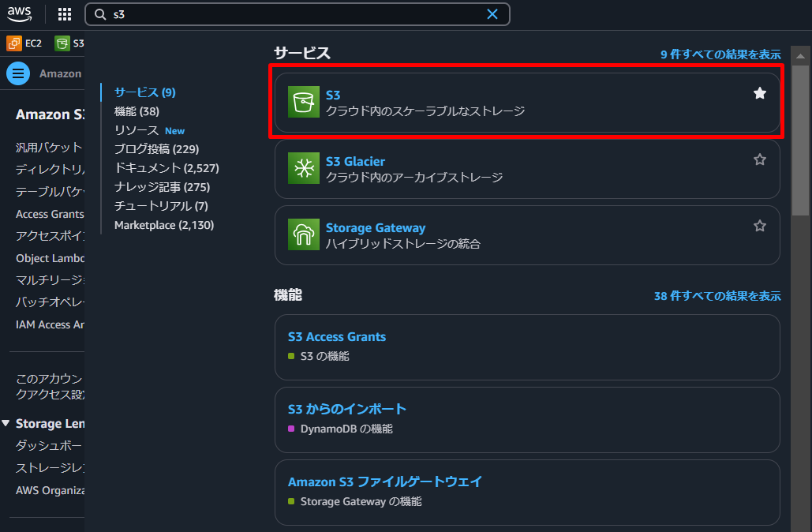Viewport: 812px width, 532px height.
Task: Click the AWS logo home icon
Action: 19,14
